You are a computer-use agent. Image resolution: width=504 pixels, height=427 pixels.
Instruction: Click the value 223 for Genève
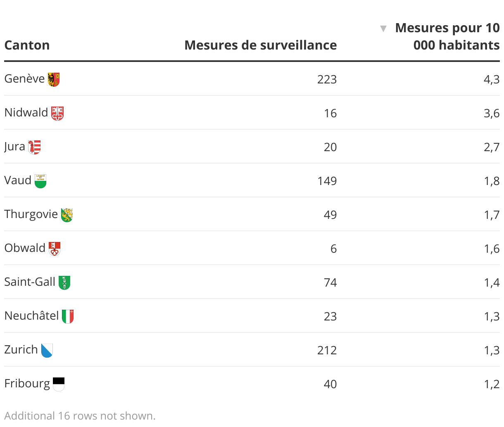click(327, 79)
